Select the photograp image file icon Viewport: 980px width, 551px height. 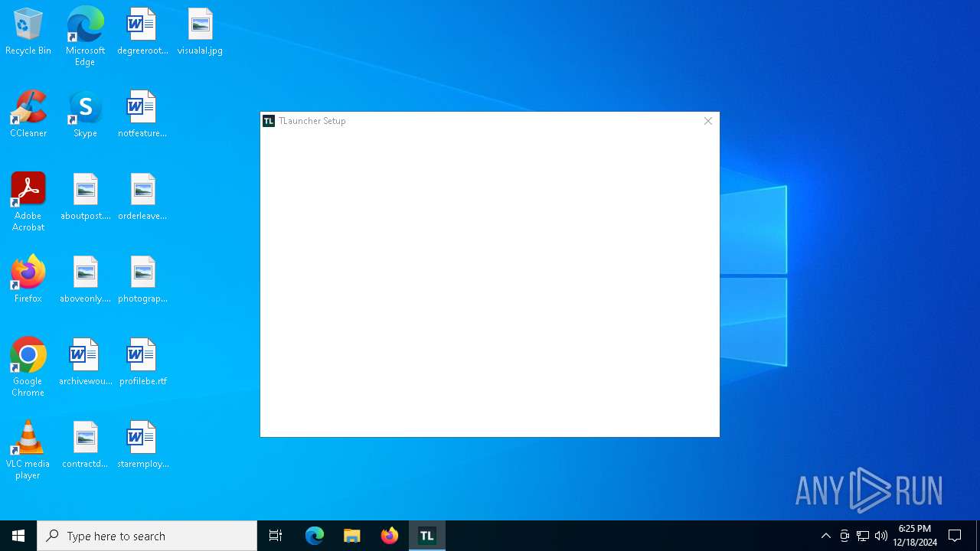click(142, 280)
